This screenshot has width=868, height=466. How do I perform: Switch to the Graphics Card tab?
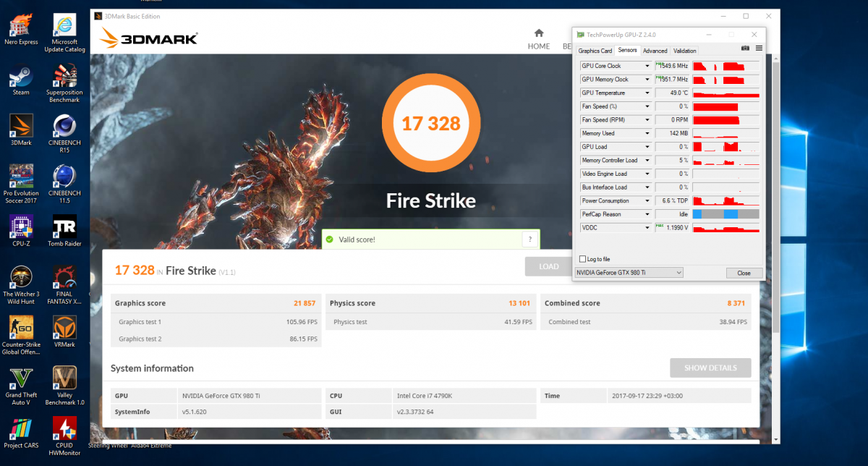pyautogui.click(x=595, y=51)
